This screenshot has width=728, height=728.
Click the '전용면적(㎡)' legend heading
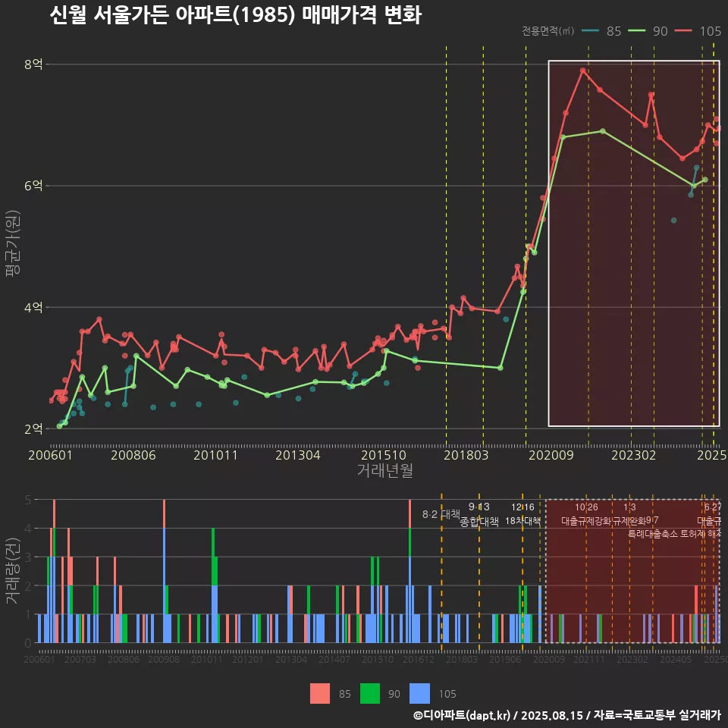click(548, 31)
